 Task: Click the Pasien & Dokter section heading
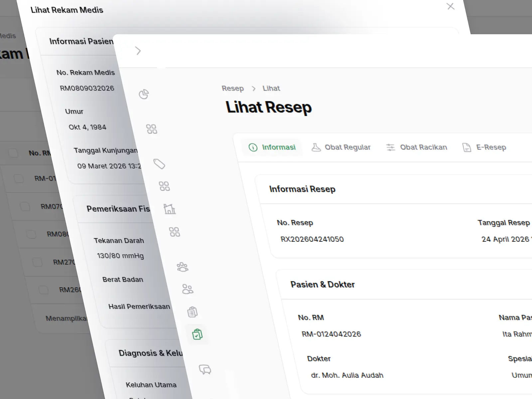point(323,285)
